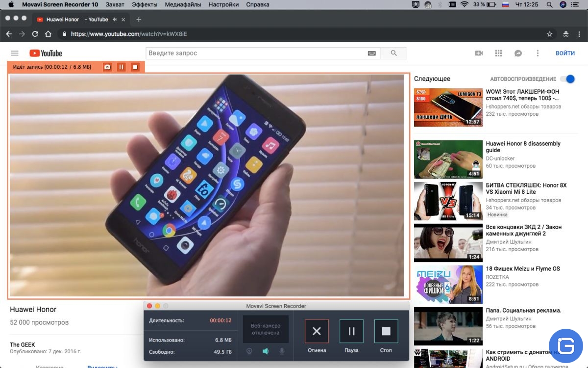
Task: Click the Huawei Honor 8 disassembly video thumbnail
Action: (x=448, y=159)
